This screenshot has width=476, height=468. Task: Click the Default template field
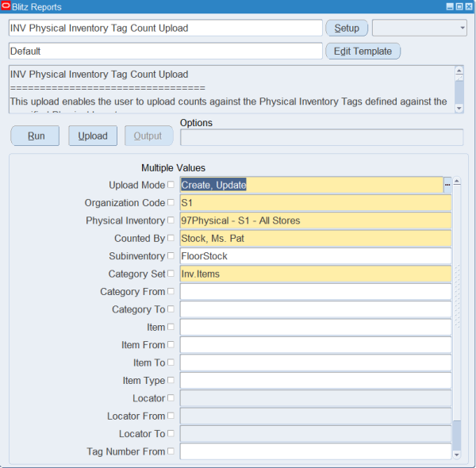(166, 51)
